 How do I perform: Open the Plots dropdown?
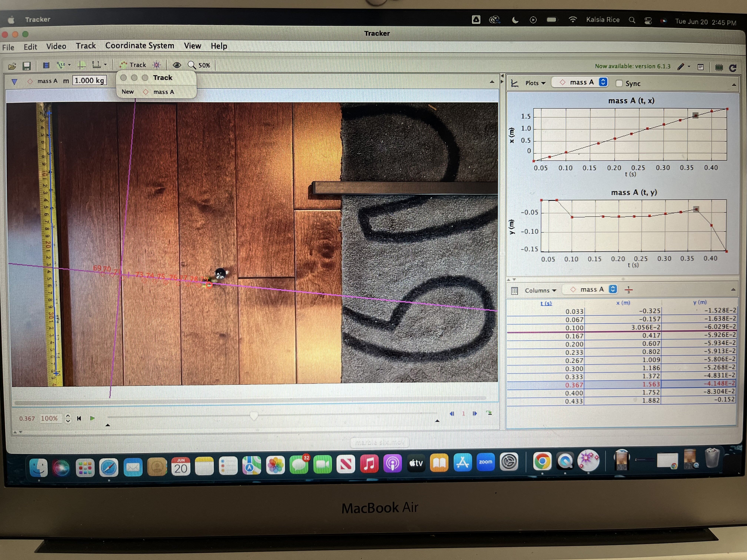pos(535,83)
